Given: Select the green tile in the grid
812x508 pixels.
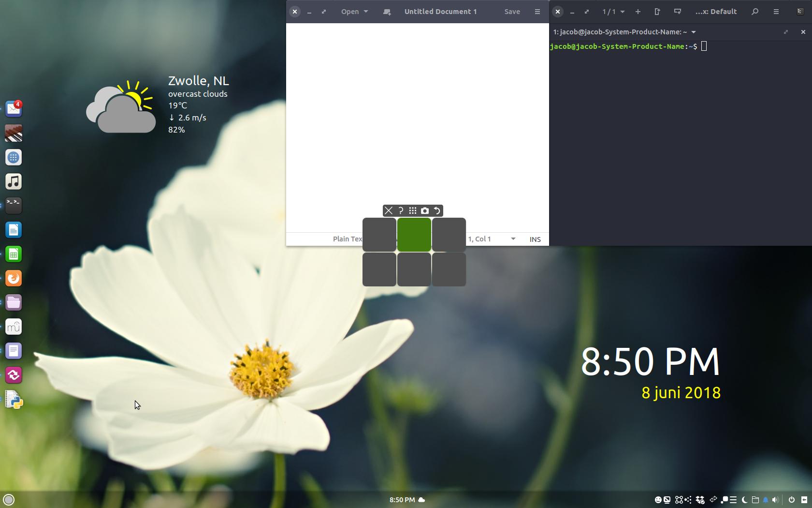Looking at the screenshot, I should [x=414, y=235].
